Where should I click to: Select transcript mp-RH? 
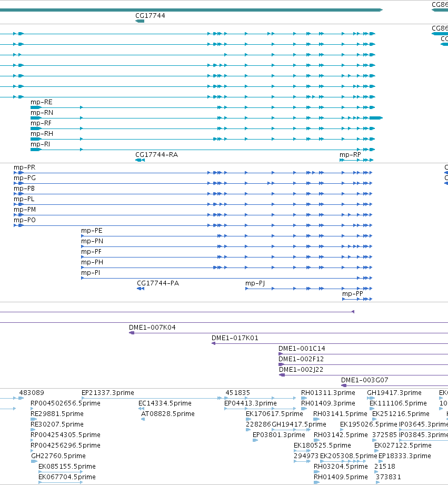tap(203, 139)
